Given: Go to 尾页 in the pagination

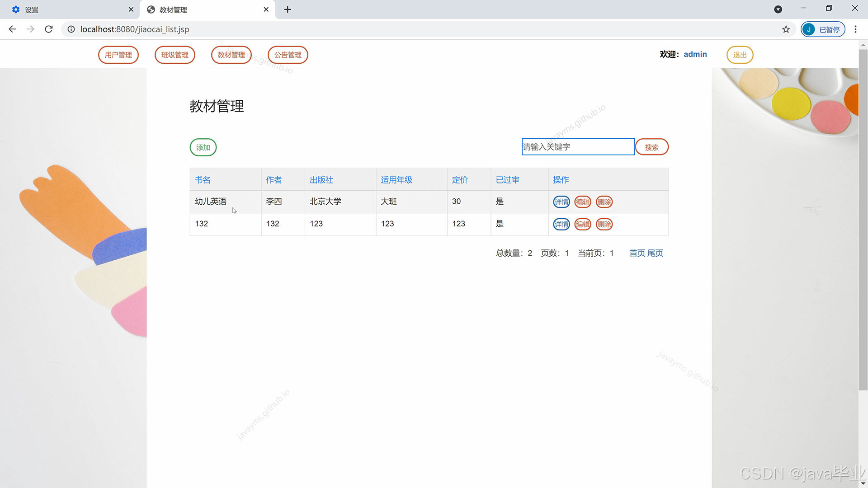Looking at the screenshot, I should click(655, 253).
